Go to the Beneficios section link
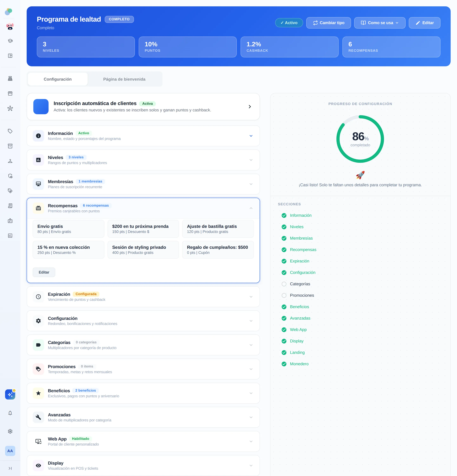The width and height of the screenshot is (457, 476). click(299, 307)
